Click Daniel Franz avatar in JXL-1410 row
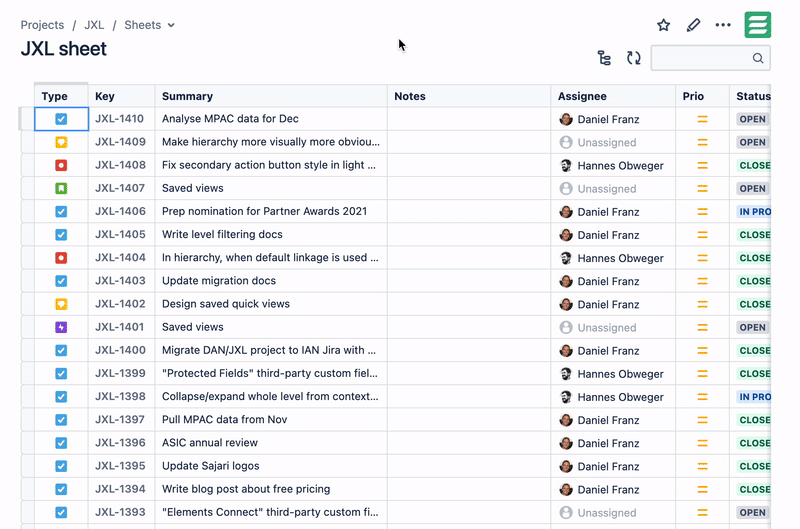This screenshot has height=529, width=800. click(x=566, y=119)
